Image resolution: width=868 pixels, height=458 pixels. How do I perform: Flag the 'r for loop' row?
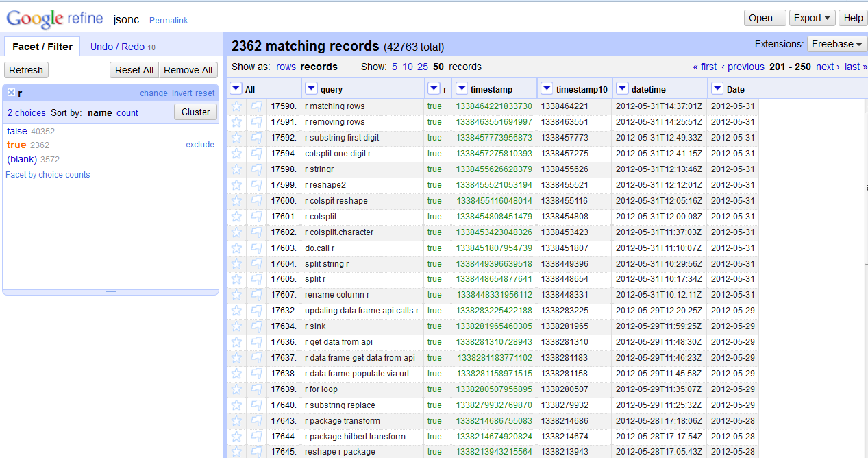pyautogui.click(x=256, y=389)
